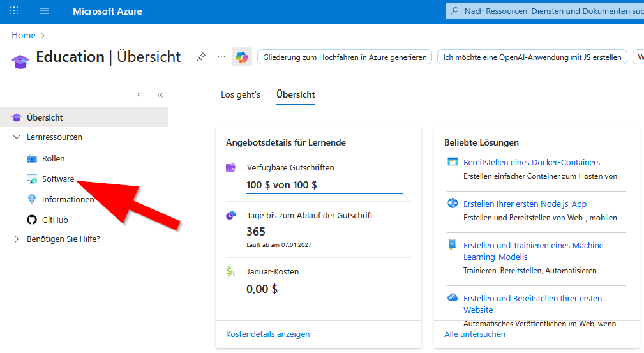Click the Home breadcrumb chevron

[43, 35]
